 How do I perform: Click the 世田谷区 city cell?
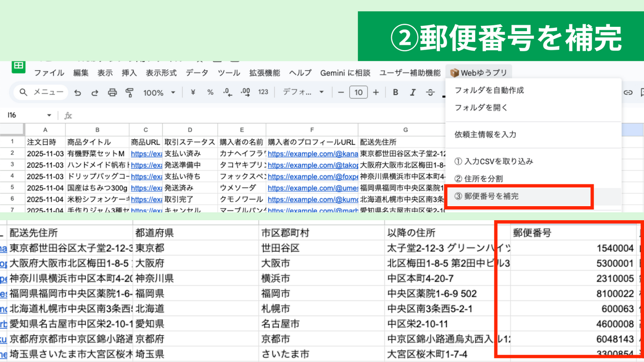322,248
